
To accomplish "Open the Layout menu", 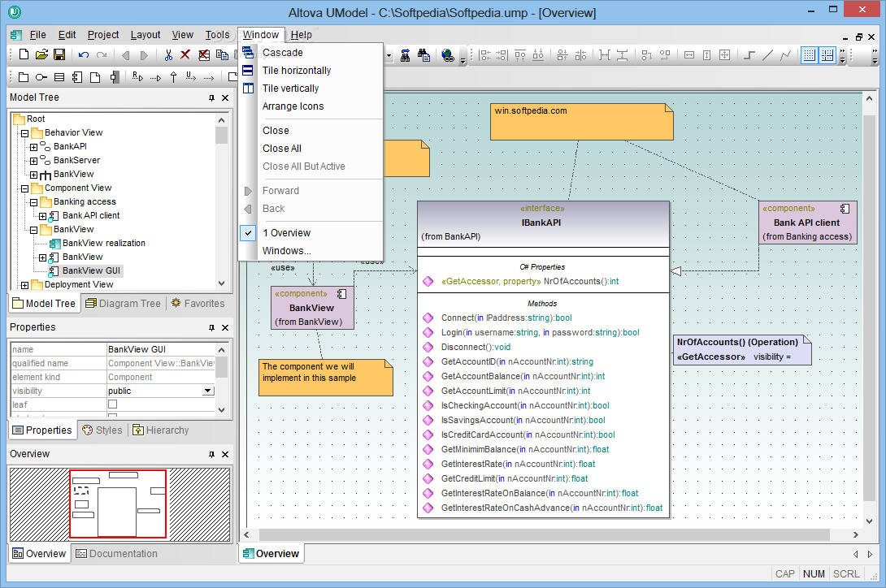I will point(145,35).
